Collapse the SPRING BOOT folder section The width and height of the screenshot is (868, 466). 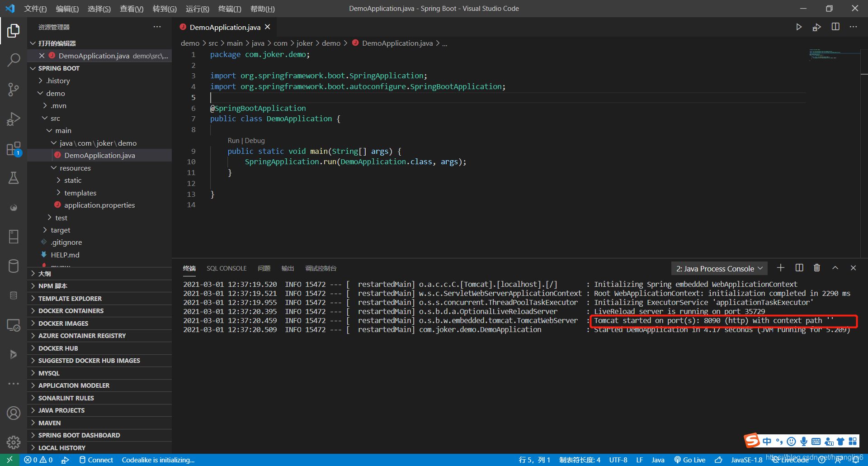coord(99,68)
